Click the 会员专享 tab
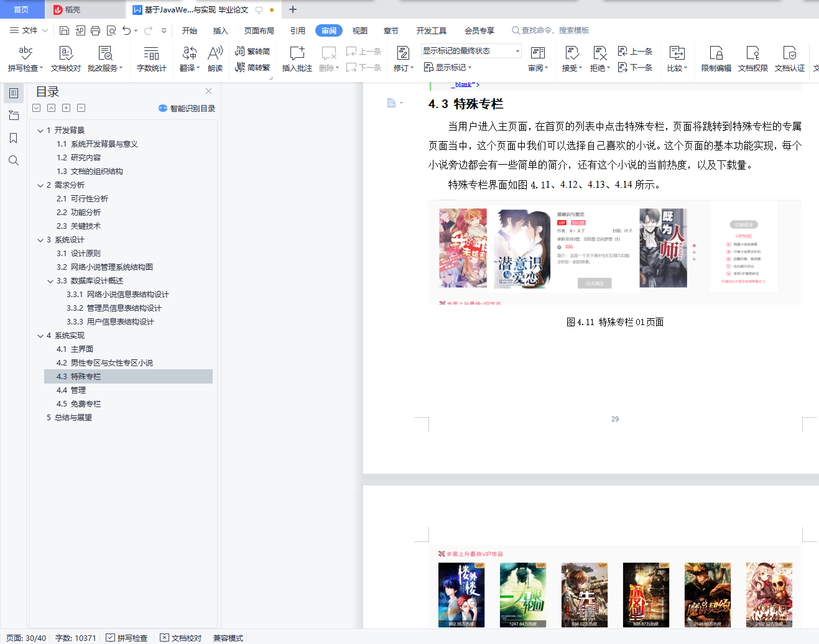 click(x=479, y=30)
